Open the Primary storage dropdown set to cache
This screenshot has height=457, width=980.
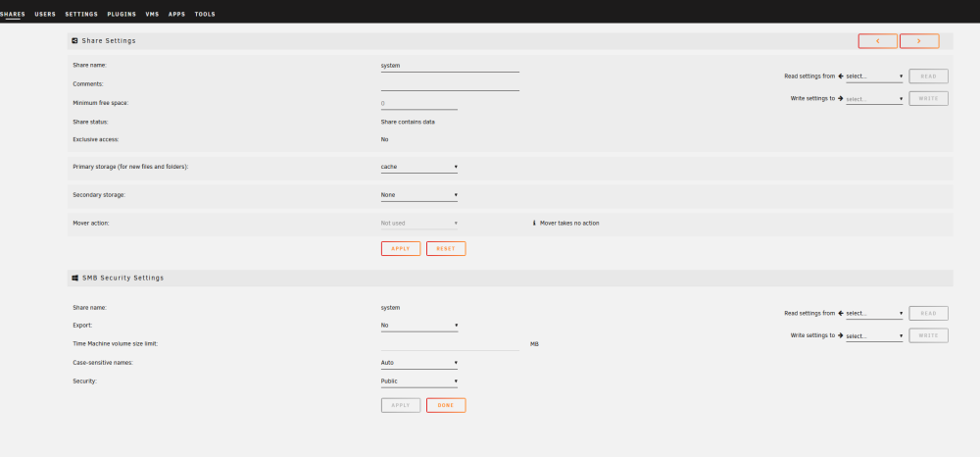418,167
